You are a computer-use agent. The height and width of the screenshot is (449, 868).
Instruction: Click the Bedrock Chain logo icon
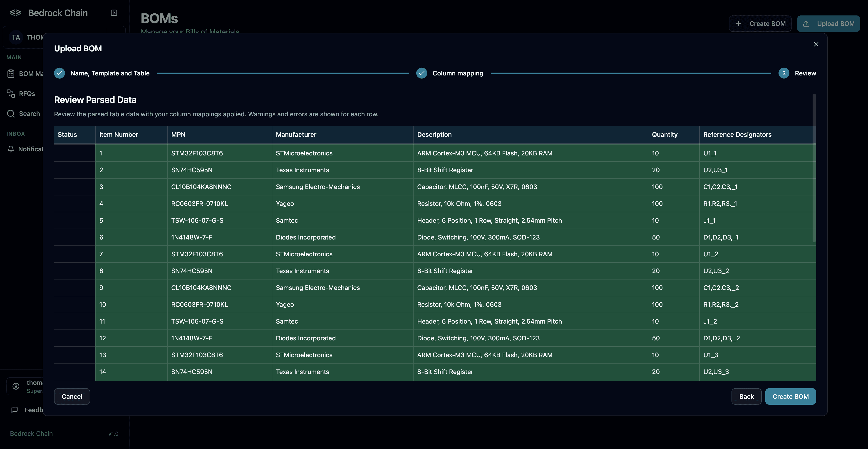15,13
